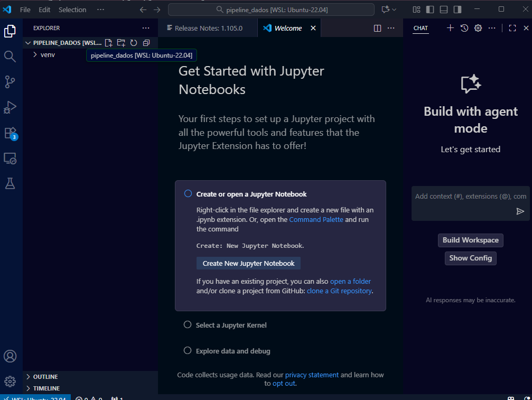Image resolution: width=532 pixels, height=400 pixels.
Task: Go back with navigation arrow
Action: (143, 10)
